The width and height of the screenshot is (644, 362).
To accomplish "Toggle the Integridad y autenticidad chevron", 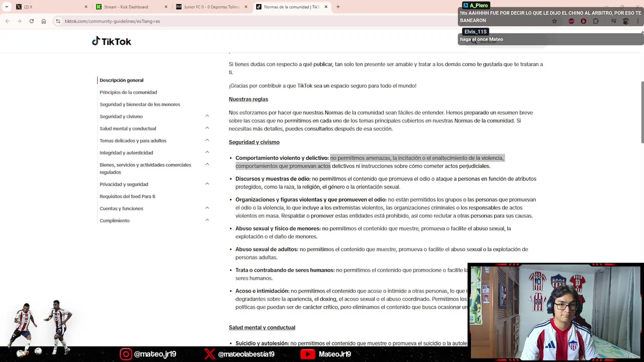I will 207,152.
